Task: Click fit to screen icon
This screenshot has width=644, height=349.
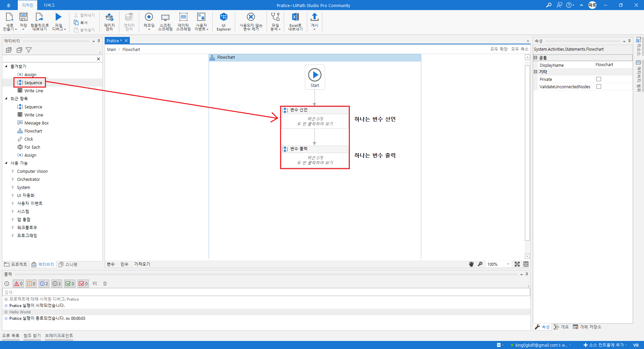Action: [x=517, y=264]
